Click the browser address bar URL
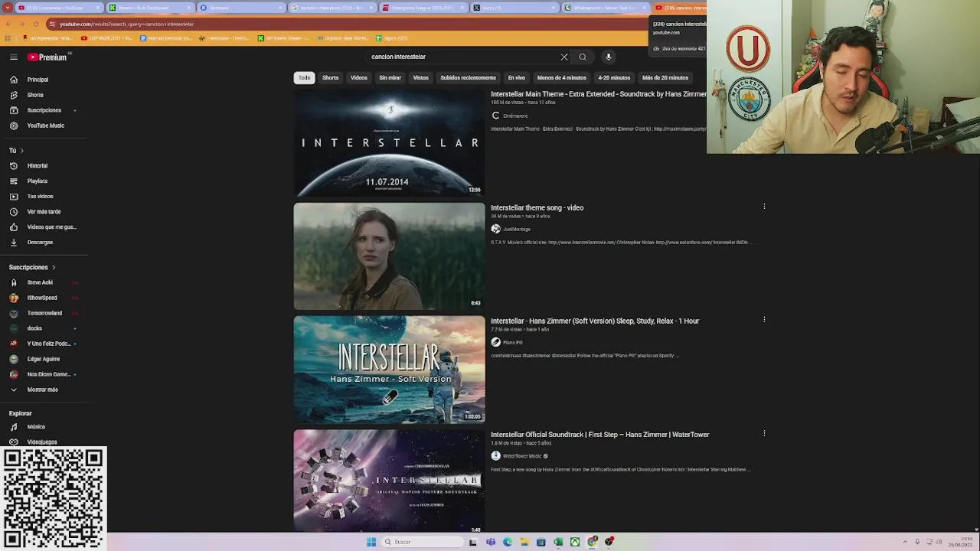 (x=127, y=24)
